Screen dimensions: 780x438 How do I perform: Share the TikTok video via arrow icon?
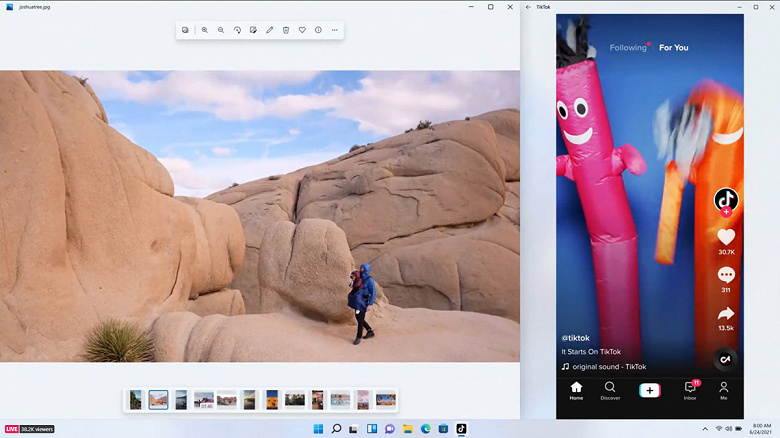click(726, 314)
